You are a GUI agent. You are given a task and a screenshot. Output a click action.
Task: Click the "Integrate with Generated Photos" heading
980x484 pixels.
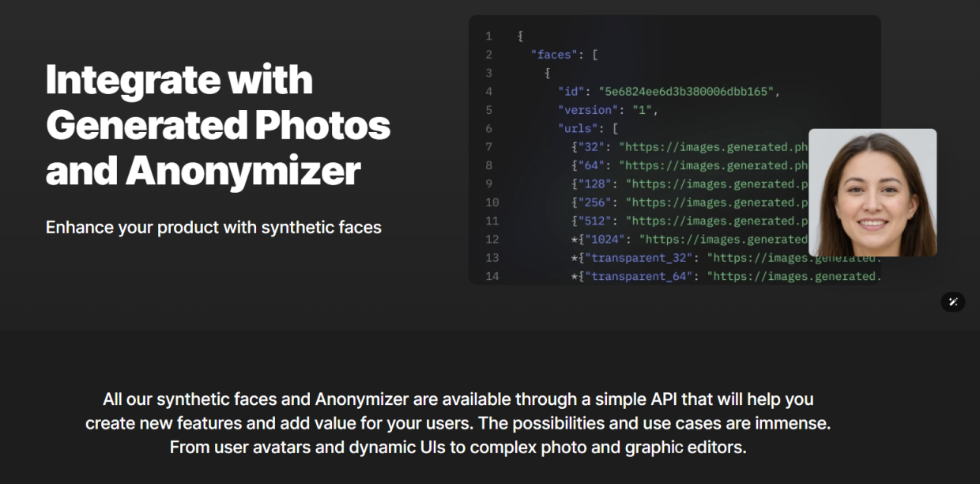coord(218,125)
